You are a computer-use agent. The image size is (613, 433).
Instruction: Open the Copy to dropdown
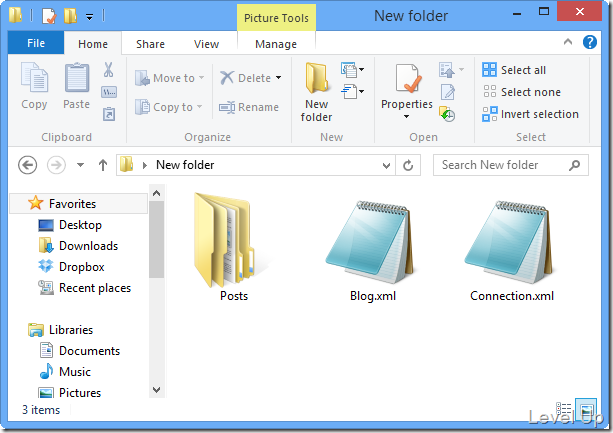point(168,107)
